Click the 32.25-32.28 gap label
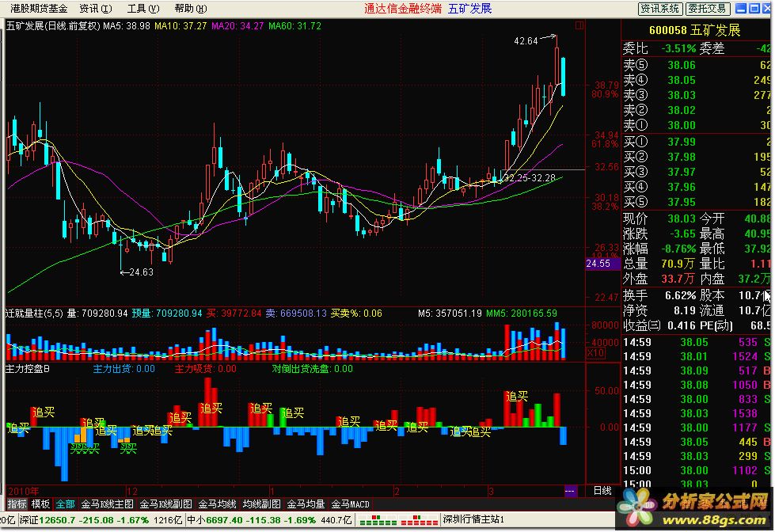775x532 pixels. pyautogui.click(x=530, y=177)
